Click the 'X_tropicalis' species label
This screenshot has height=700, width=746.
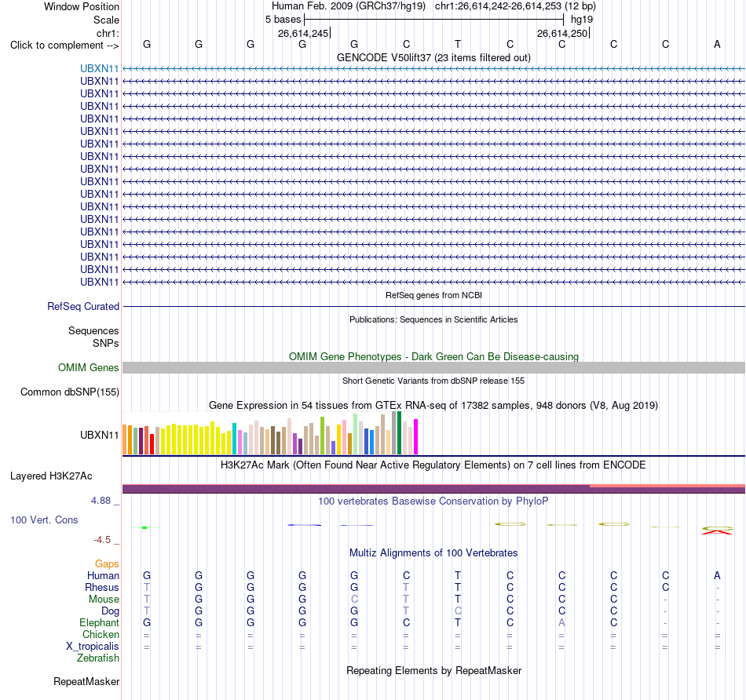[93, 647]
